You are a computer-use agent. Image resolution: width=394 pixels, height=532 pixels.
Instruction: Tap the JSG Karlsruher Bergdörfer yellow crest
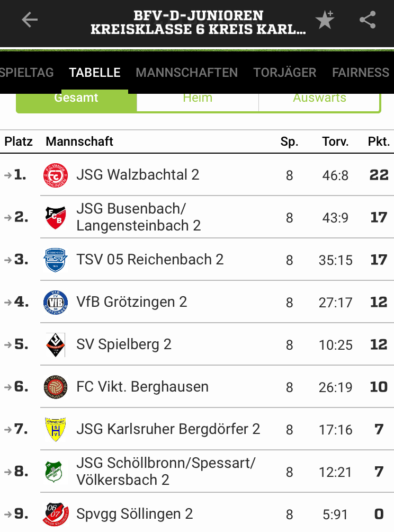(x=56, y=430)
